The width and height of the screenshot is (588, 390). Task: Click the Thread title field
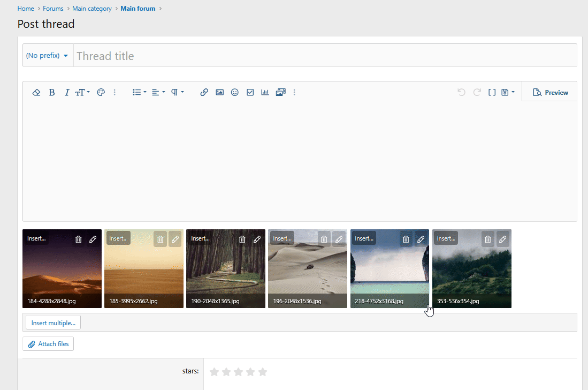click(325, 56)
